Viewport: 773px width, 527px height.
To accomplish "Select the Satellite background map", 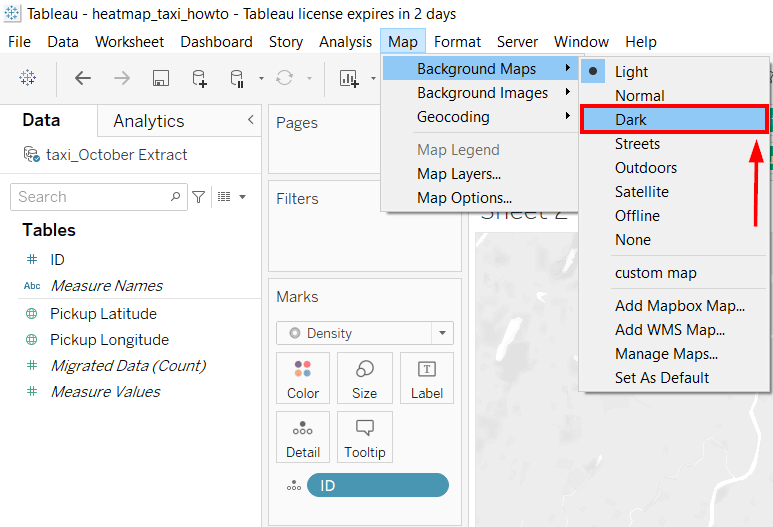I will [674, 191].
